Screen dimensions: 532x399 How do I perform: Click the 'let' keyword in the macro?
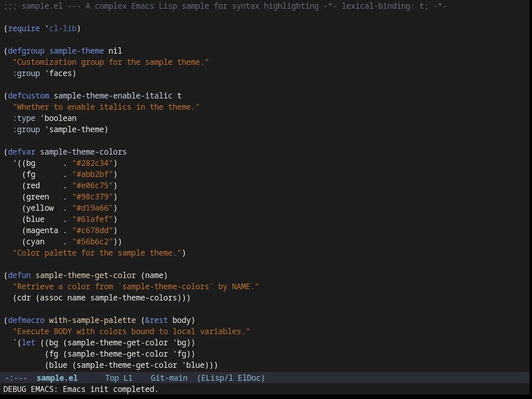click(28, 342)
